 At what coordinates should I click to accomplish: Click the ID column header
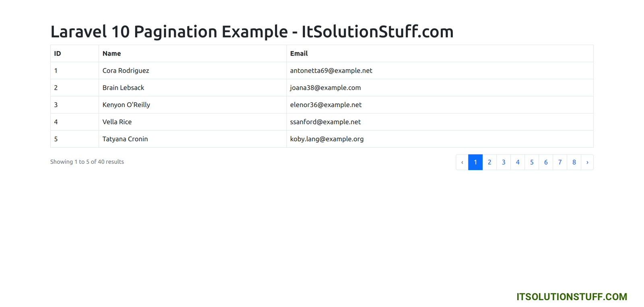[58, 54]
